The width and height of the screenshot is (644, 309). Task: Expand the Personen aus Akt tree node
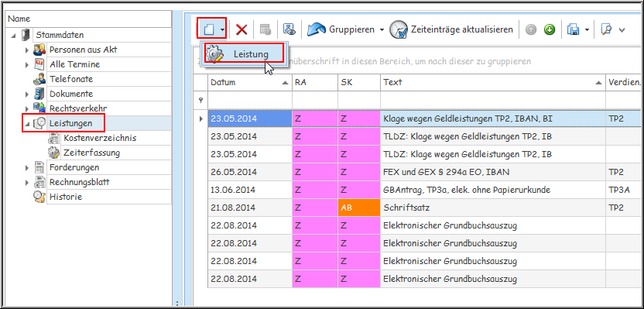coord(27,50)
